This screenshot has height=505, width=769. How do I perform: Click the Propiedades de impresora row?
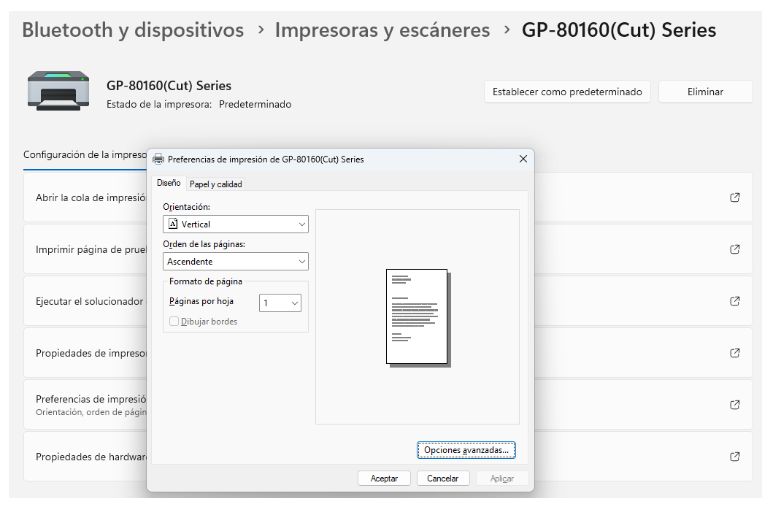click(x=387, y=353)
